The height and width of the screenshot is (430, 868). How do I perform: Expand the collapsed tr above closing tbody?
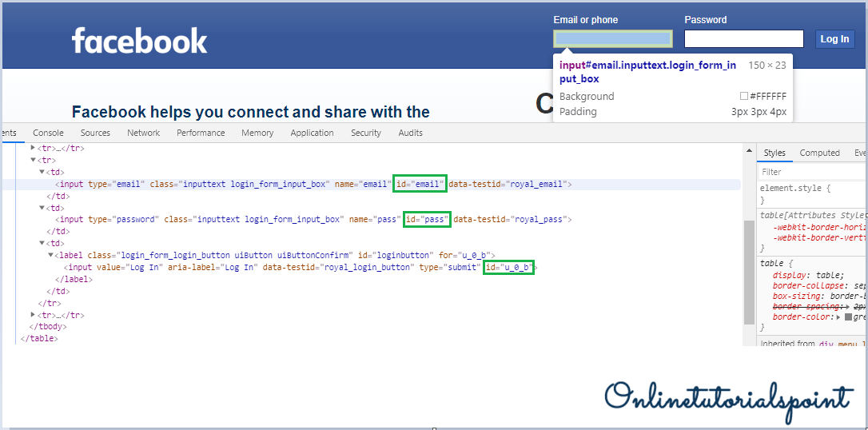point(33,315)
